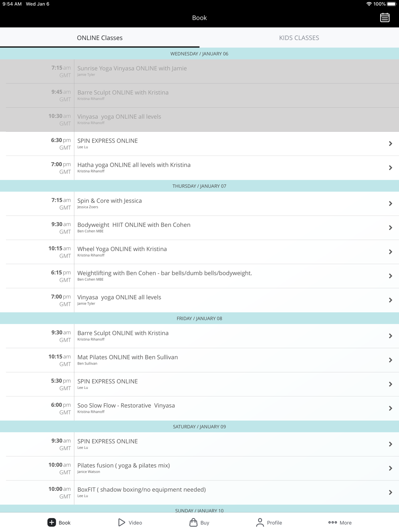Viewport: 399px width, 532px height.
Task: Tap the Buy shopping bag icon
Action: (x=194, y=522)
